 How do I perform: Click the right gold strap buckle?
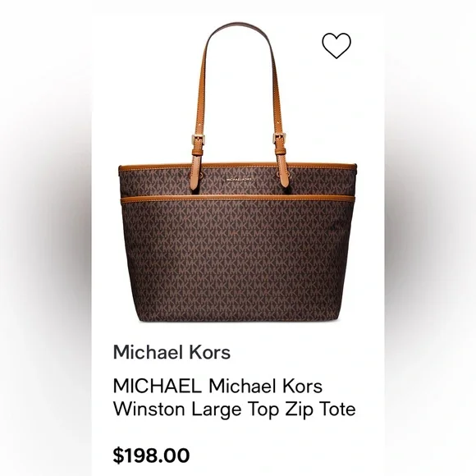click(x=279, y=138)
